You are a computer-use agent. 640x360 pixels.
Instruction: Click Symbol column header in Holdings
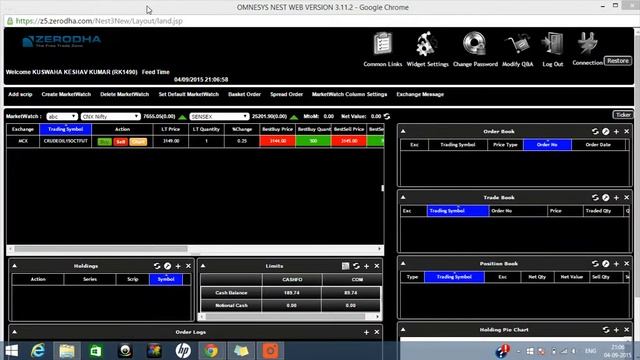pyautogui.click(x=166, y=279)
